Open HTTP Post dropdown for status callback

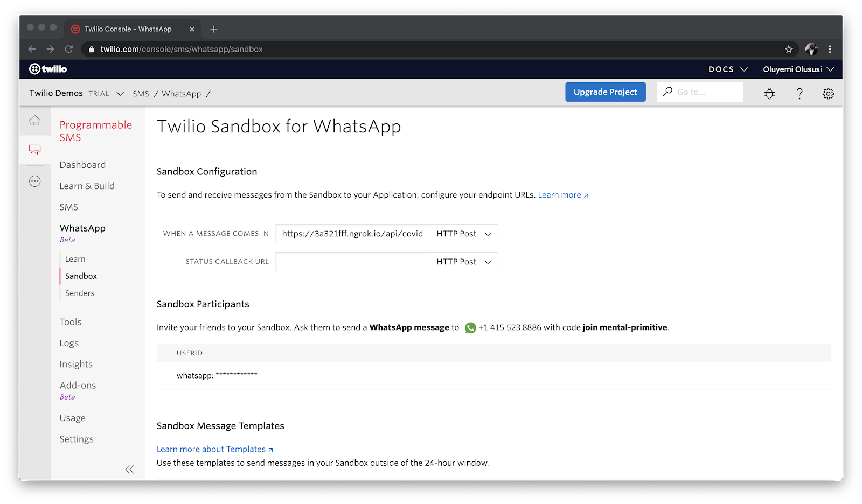pos(463,262)
